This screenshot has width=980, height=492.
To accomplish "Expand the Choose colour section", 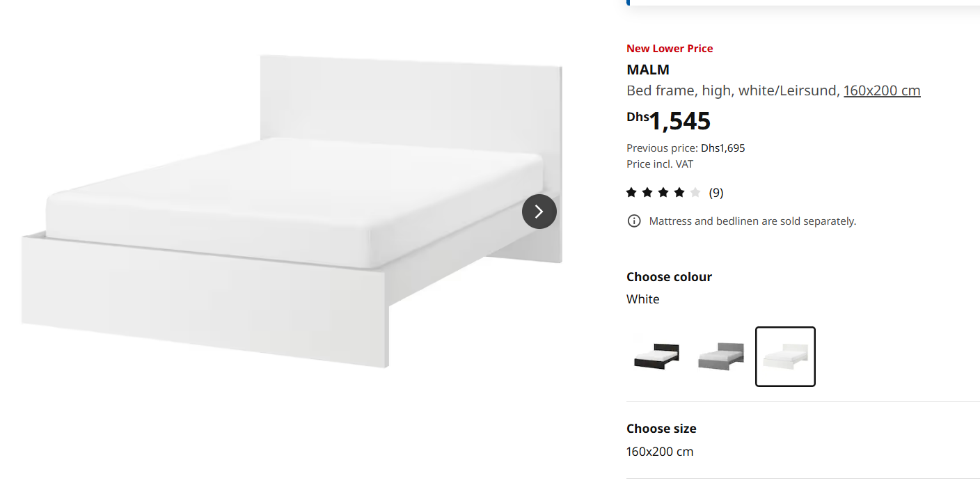I will 669,277.
